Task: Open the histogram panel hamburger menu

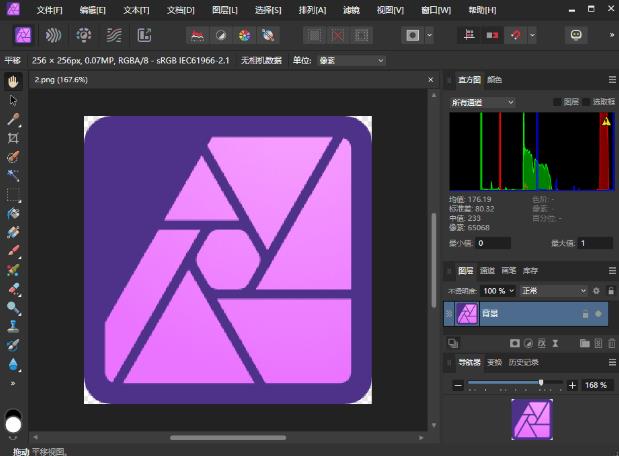Action: click(x=612, y=80)
